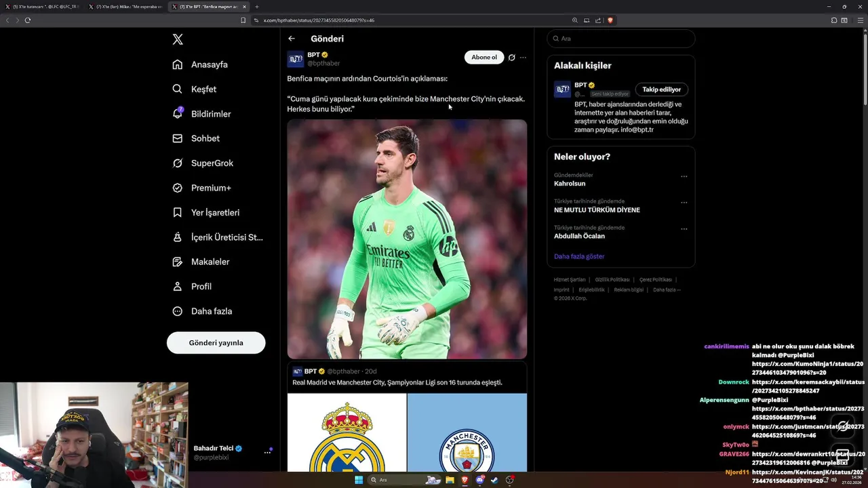
Task: Open Discord from the taskbar
Action: click(x=480, y=480)
